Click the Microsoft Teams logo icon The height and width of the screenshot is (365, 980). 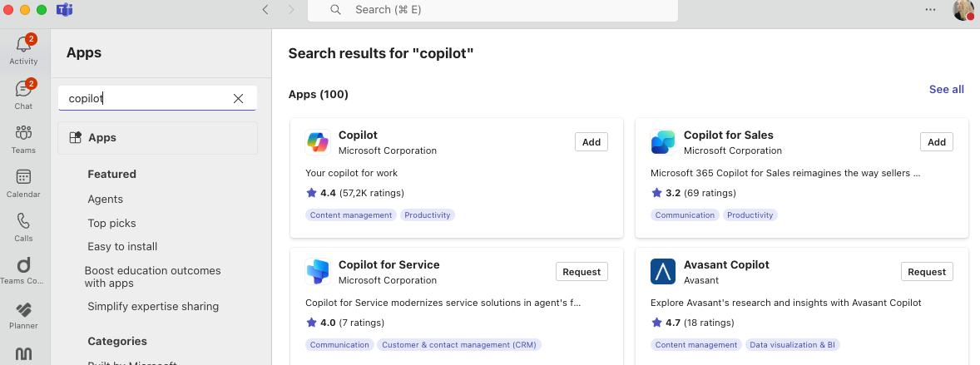pyautogui.click(x=64, y=9)
